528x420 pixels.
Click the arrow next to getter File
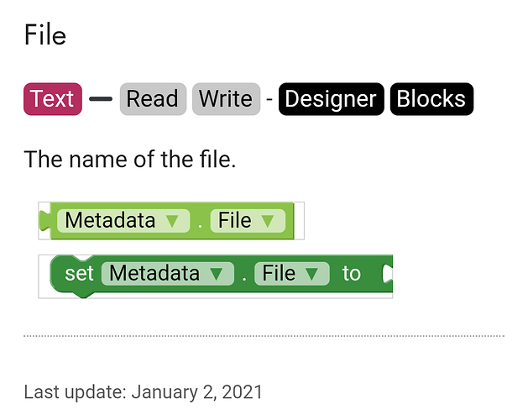click(x=268, y=222)
